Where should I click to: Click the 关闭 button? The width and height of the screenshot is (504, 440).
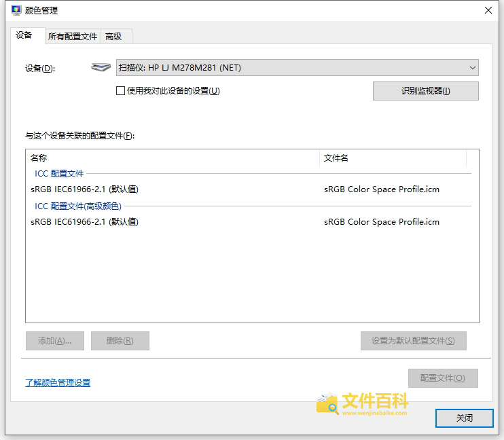point(465,418)
